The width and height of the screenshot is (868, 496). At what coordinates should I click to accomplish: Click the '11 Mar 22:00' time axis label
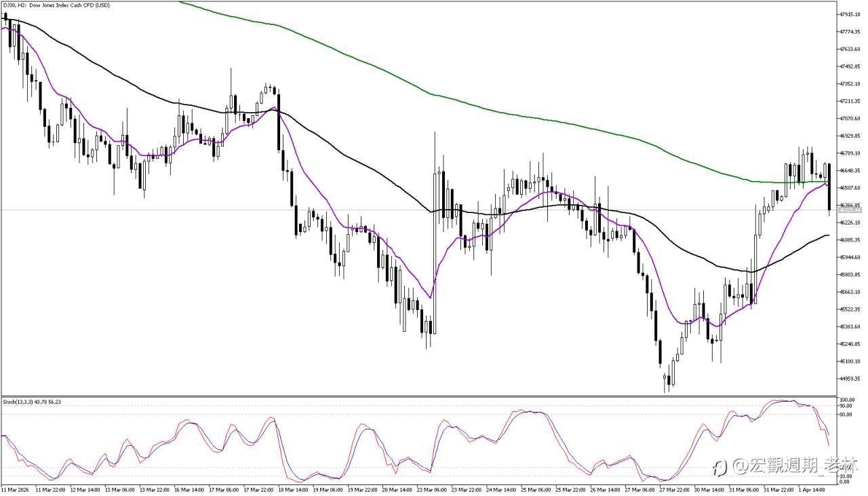point(50,489)
